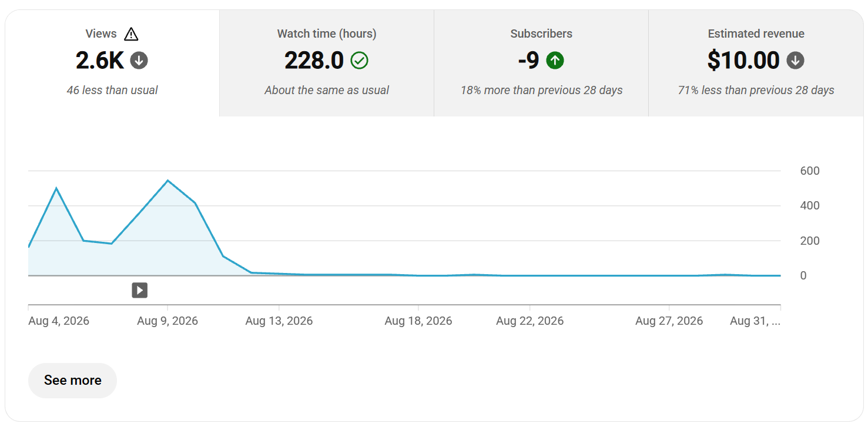The height and width of the screenshot is (433, 868).
Task: Open the Views tab
Action: pos(112,63)
